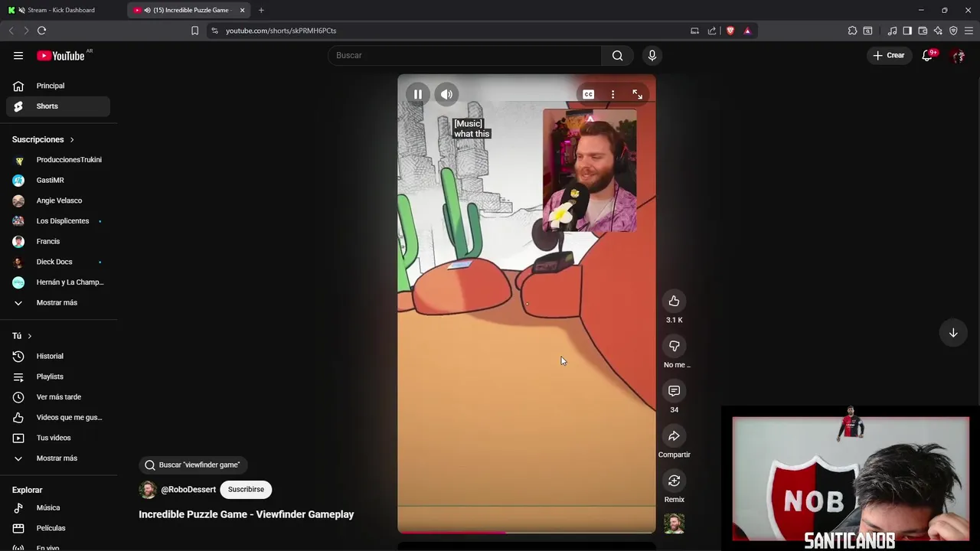
Task: Expand Mostrar más under Tú
Action: coord(58,458)
